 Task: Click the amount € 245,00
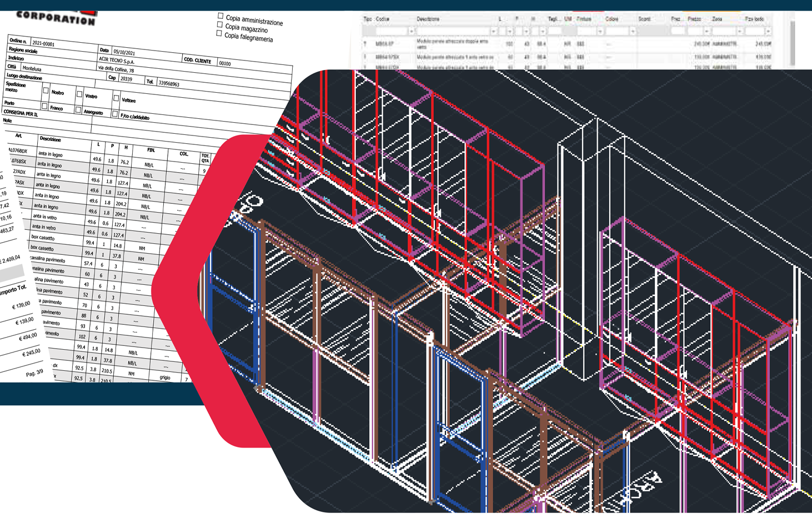point(31,353)
